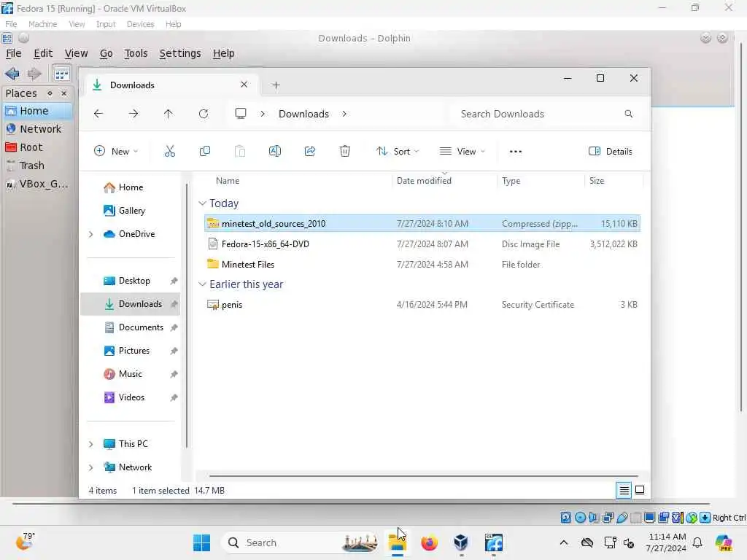The image size is (747, 560).
Task: Collapse the Earlier this year group
Action: tap(202, 284)
